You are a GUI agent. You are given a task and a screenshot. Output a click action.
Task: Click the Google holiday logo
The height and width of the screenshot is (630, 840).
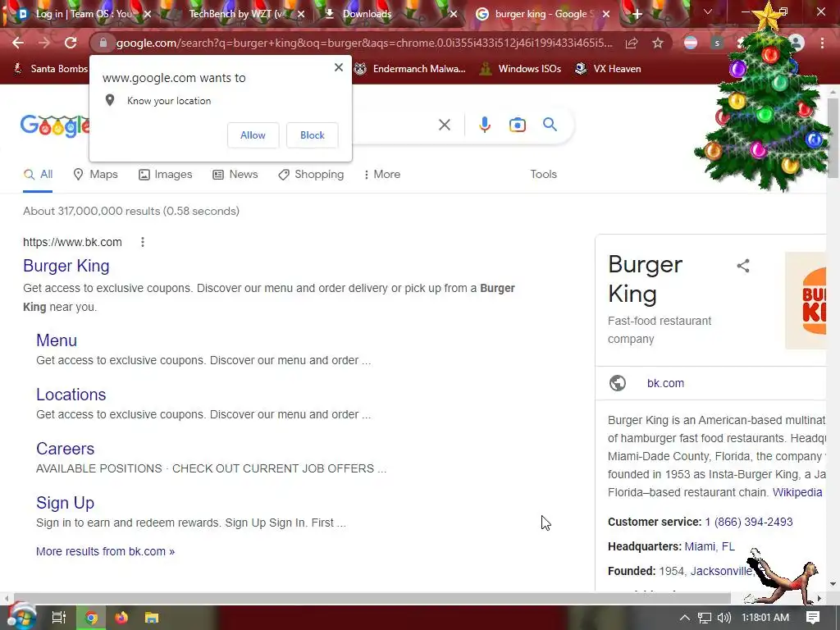point(55,126)
